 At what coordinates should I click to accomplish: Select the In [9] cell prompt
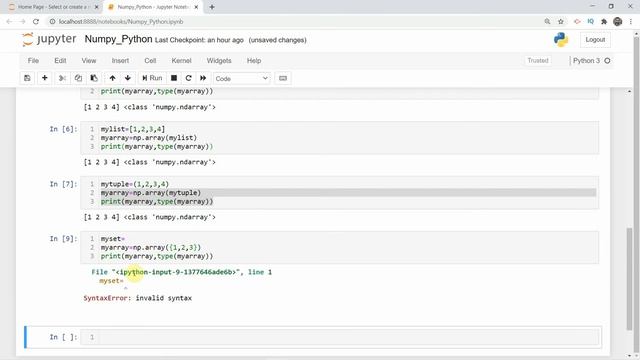(x=63, y=239)
